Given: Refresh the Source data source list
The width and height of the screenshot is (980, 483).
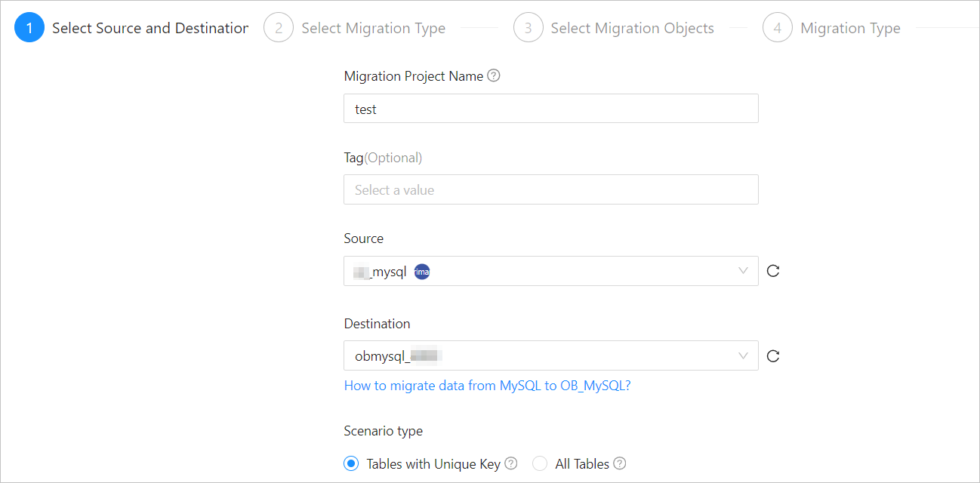Looking at the screenshot, I should pyautogui.click(x=772, y=270).
